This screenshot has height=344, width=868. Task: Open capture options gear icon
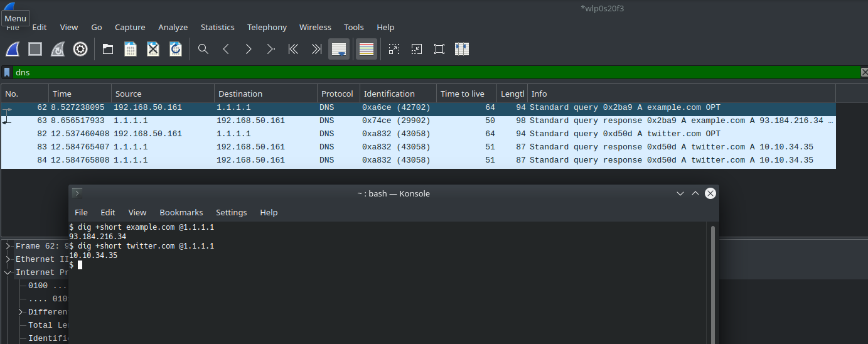point(80,49)
